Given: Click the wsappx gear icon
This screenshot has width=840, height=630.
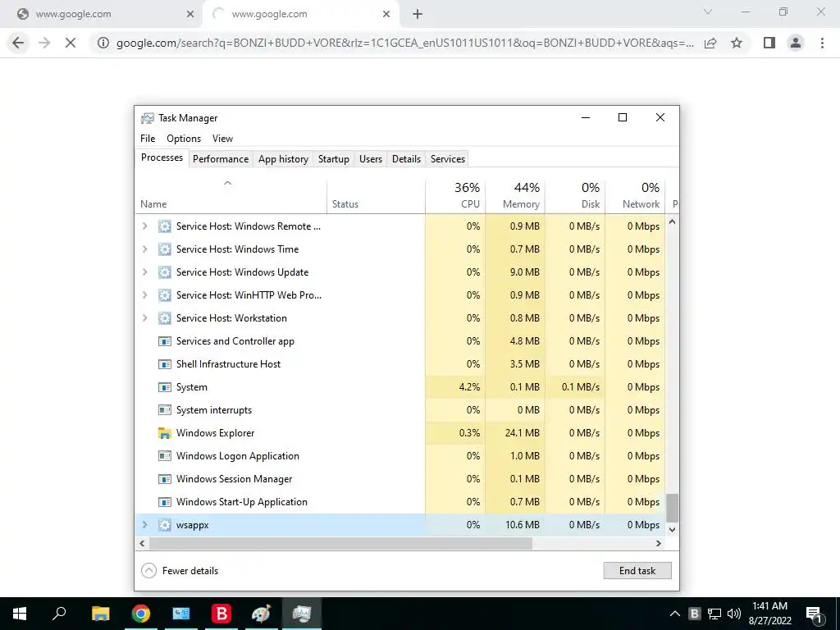Looking at the screenshot, I should (164, 525).
